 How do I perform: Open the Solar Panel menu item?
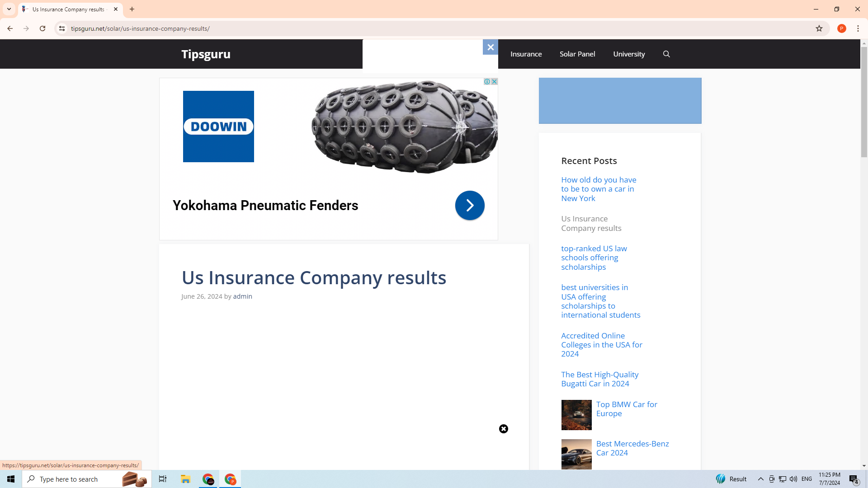577,54
